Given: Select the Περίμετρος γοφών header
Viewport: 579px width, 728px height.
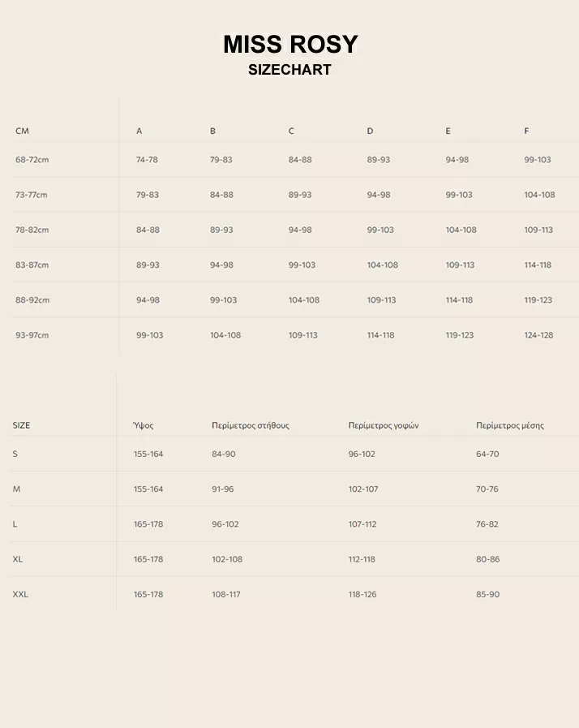Looking at the screenshot, I should (x=383, y=425).
